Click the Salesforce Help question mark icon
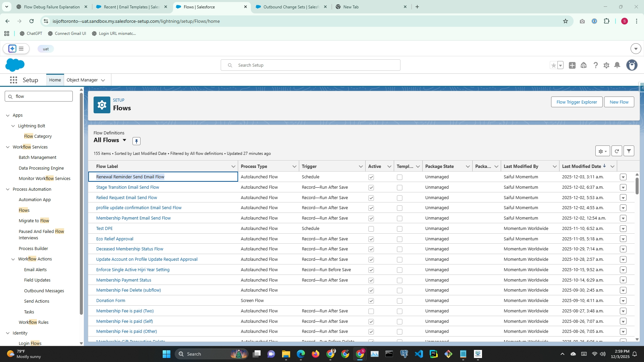Viewport: 644px width, 362px height. click(595, 65)
